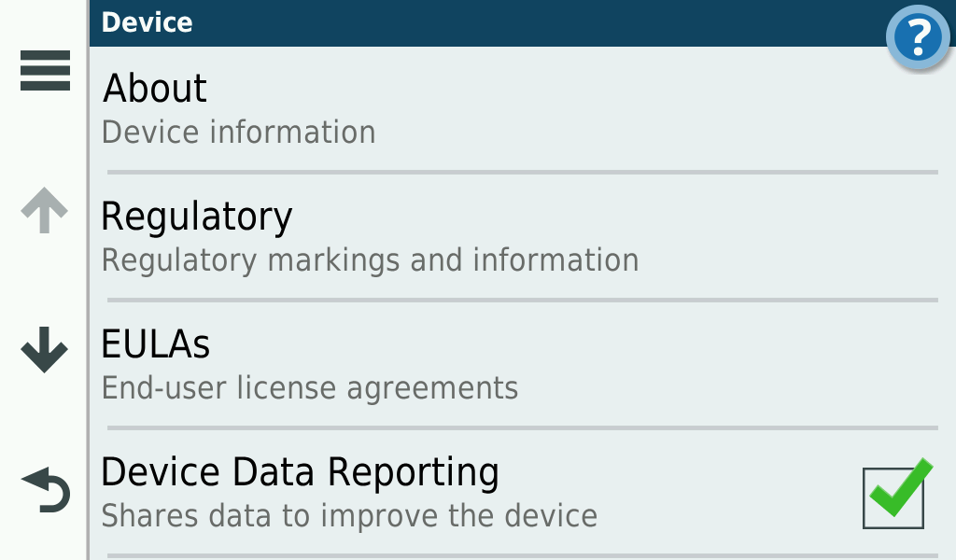This screenshot has height=560, width=956.
Task: Select the EULAs entry
Action: pos(155,344)
